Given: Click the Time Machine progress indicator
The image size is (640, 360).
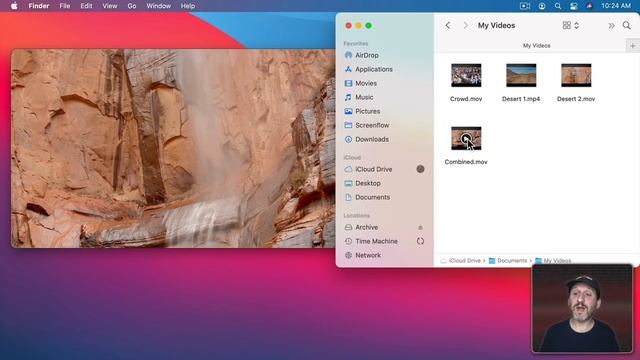Looking at the screenshot, I should (420, 241).
